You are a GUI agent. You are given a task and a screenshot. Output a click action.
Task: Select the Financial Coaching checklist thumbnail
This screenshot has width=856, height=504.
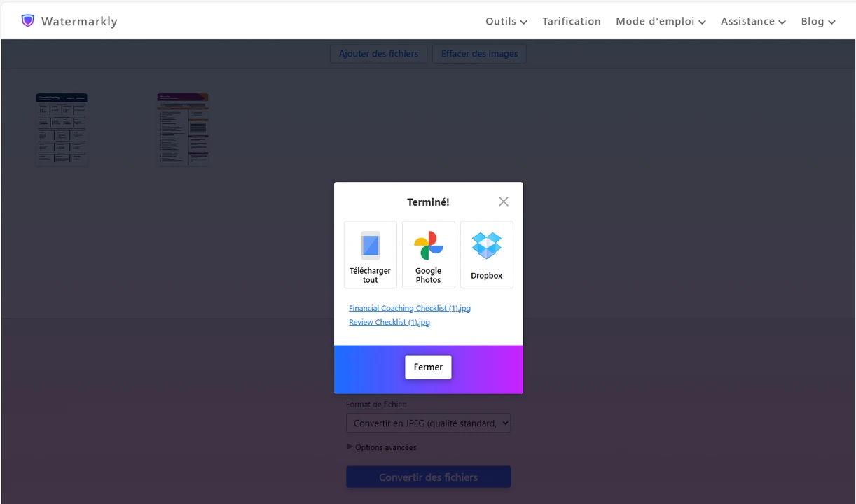62,129
